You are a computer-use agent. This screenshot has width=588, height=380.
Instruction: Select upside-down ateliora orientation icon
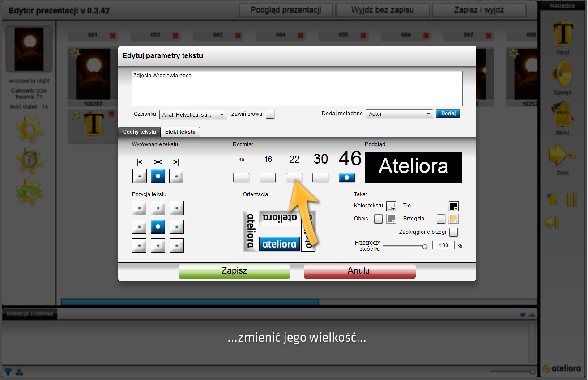pos(280,218)
